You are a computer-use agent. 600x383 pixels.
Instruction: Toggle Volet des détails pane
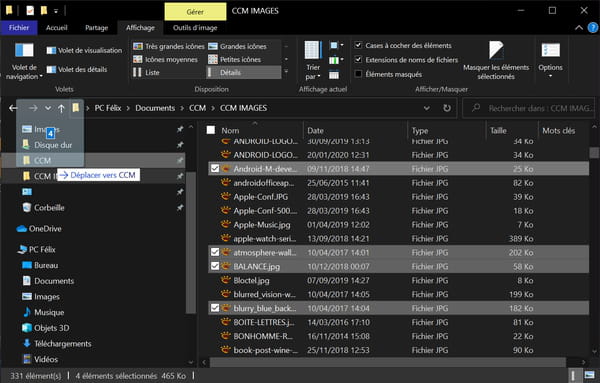[77, 69]
